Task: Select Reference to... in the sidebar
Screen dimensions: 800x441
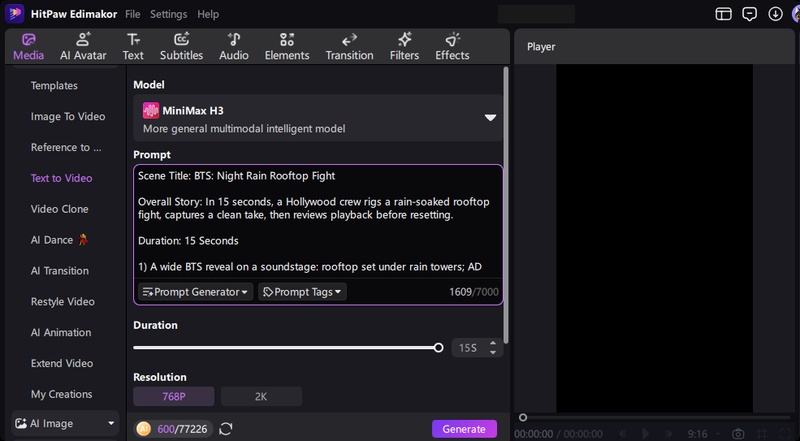Action: [x=66, y=148]
